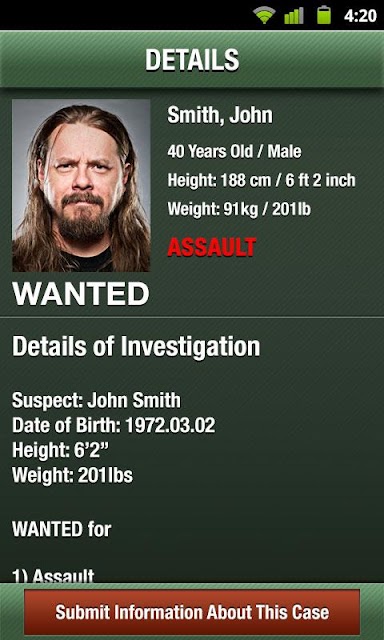The width and height of the screenshot is (384, 640).
Task: Tap Height: 188 cm / 6 ft 2 inch
Action: [x=261, y=180]
